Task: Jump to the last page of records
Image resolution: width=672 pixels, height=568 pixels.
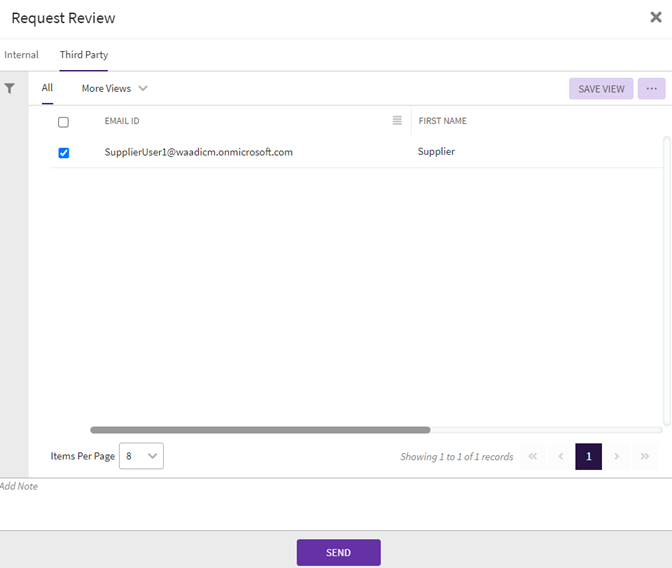Action: (644, 456)
